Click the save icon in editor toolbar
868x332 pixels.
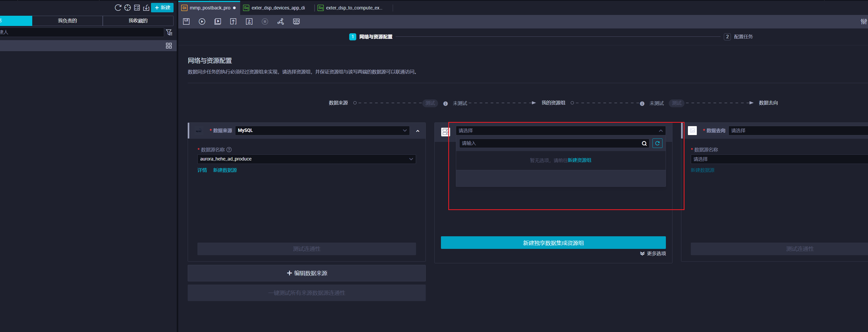186,22
